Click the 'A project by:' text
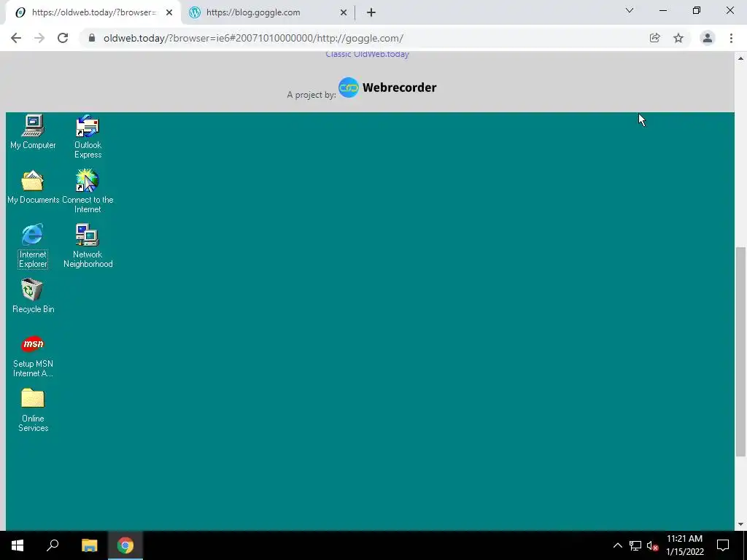 [x=311, y=95]
